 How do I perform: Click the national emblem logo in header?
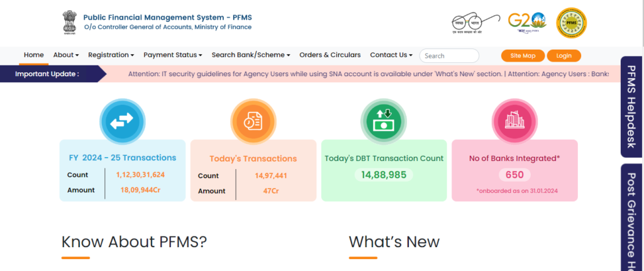pos(69,23)
